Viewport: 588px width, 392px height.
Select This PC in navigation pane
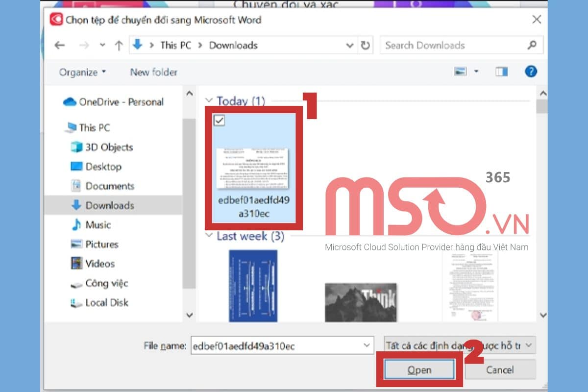click(x=87, y=127)
